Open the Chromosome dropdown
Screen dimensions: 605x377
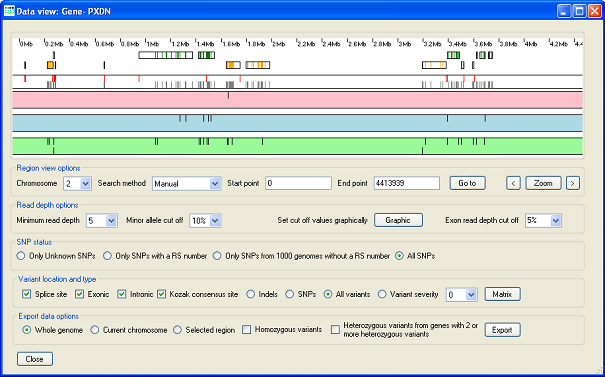coord(85,184)
